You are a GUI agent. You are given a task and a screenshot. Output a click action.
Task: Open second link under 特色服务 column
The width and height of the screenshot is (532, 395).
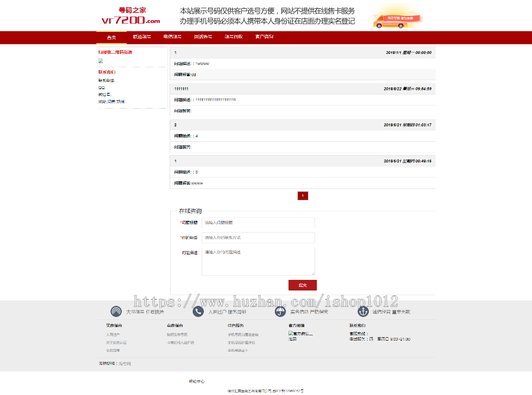click(241, 343)
